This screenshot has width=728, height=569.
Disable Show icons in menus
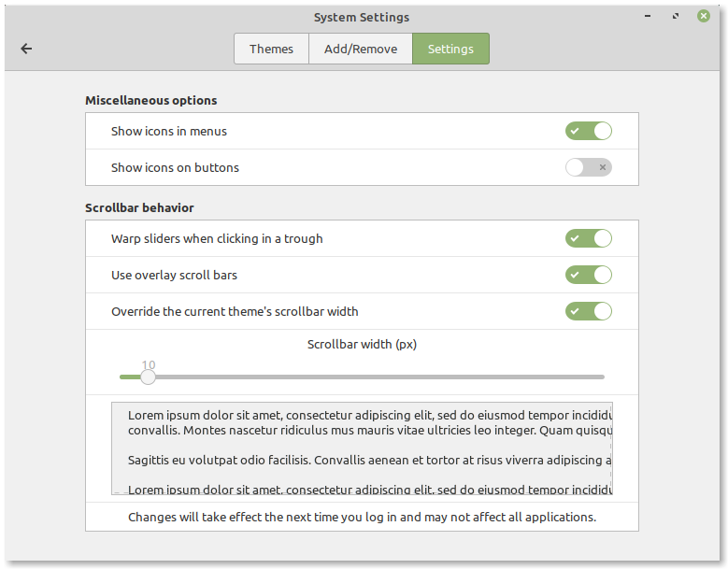588,131
